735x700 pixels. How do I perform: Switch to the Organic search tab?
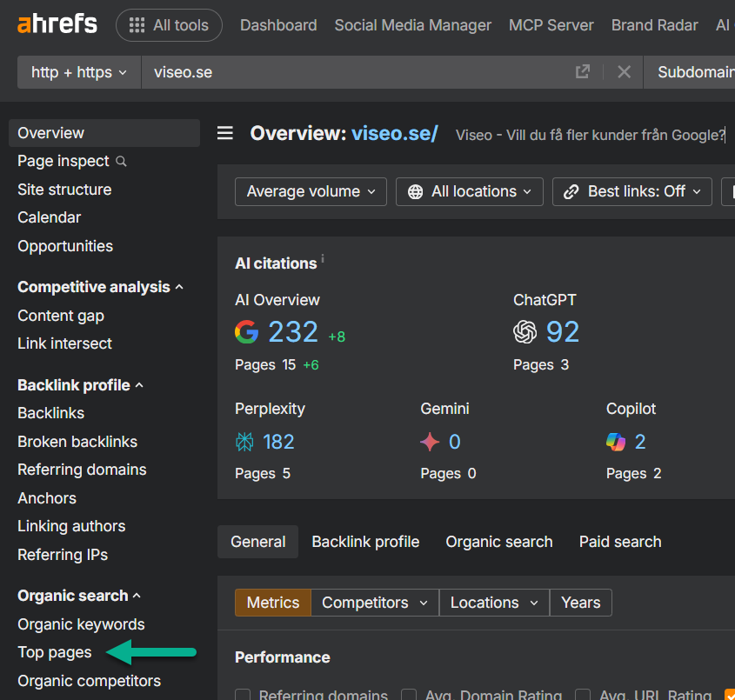tap(498, 542)
